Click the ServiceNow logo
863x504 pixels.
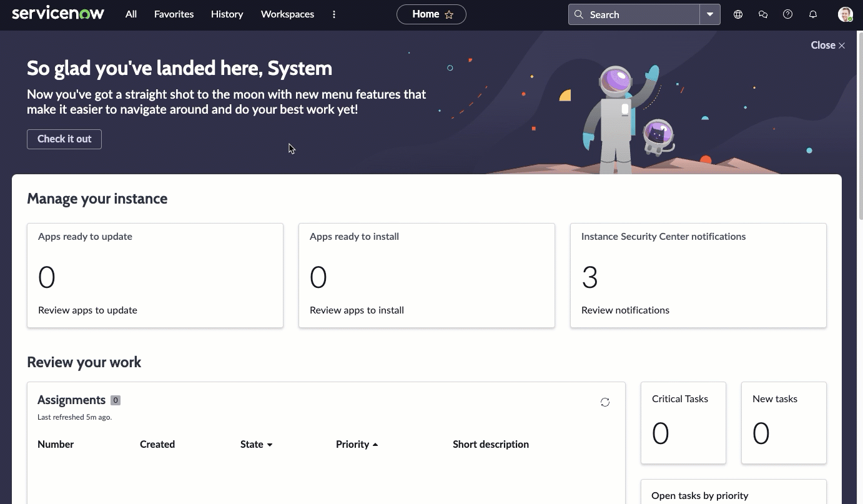pos(58,14)
